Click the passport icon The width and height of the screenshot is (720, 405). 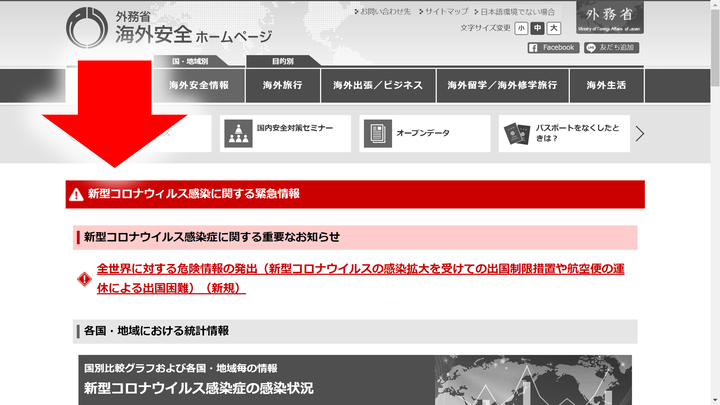(517, 134)
